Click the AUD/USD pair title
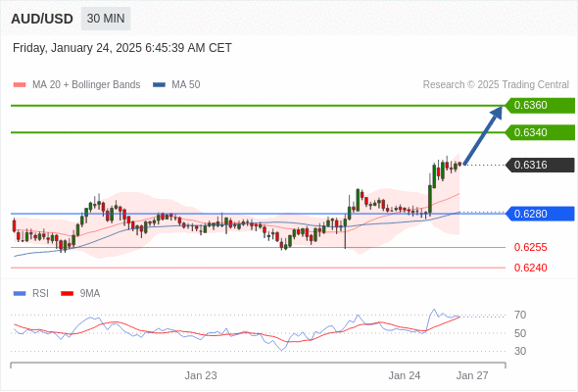The image size is (578, 392). click(x=42, y=19)
